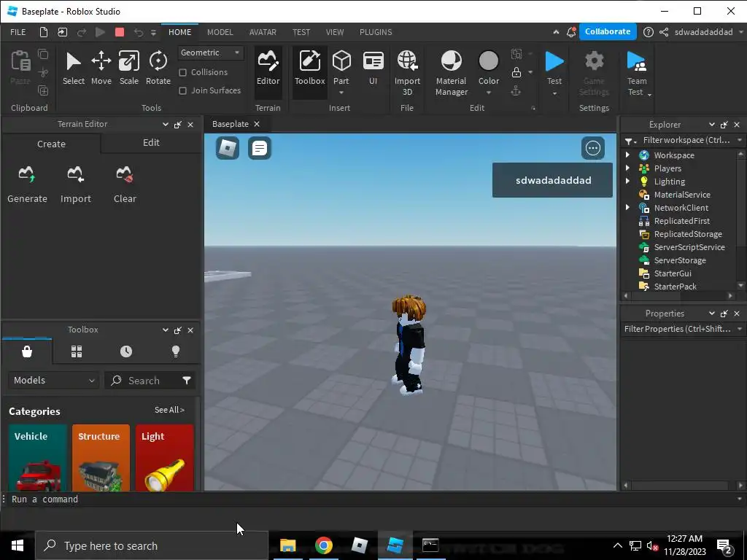Click the Collaborate button
The width and height of the screenshot is (747, 560).
[x=608, y=31]
